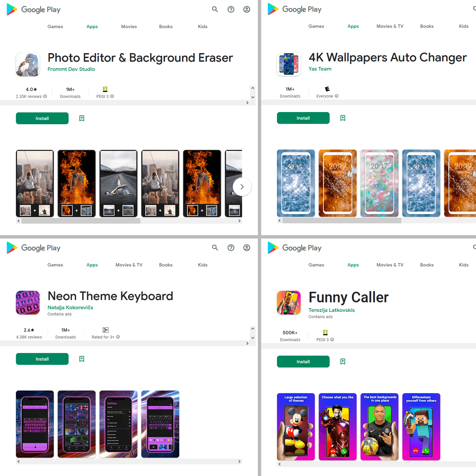Click left arrow of Photo Editor screenshots scrollbar
This screenshot has height=476, width=476.
click(19, 221)
